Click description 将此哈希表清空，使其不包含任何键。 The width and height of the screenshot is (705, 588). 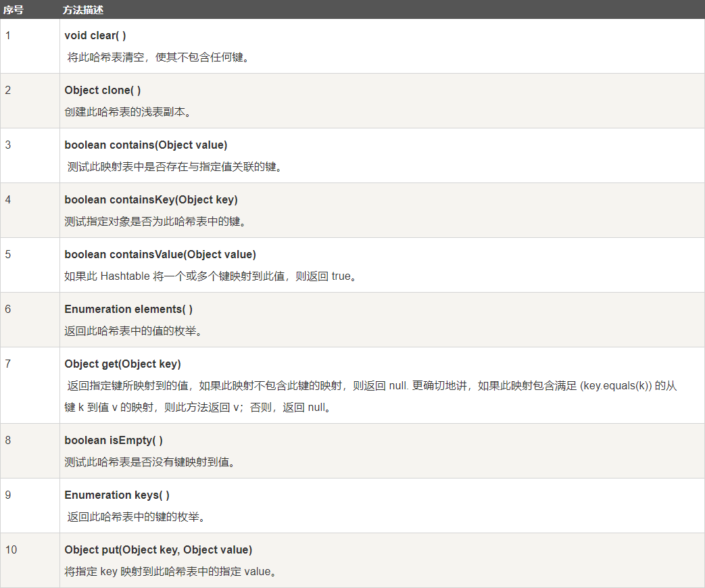[x=158, y=57]
